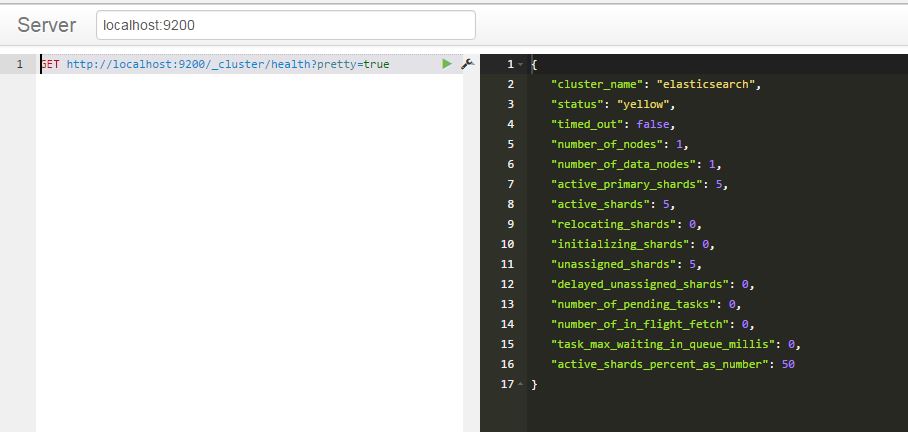This screenshot has width=908, height=432.
Task: Collapse the JSON fold arrow on line 1
Action: coord(521,64)
